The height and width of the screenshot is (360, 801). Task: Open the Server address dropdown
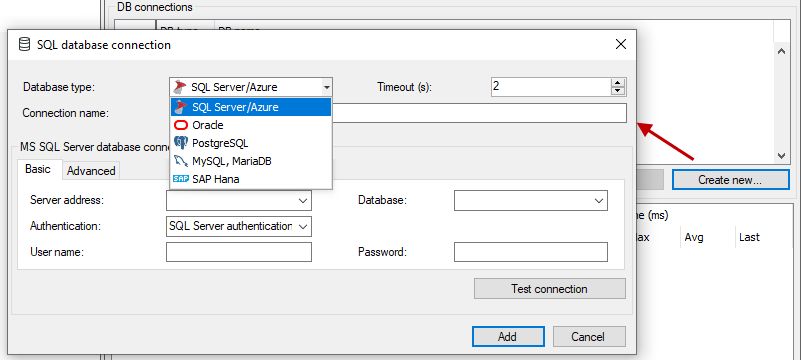coord(302,201)
